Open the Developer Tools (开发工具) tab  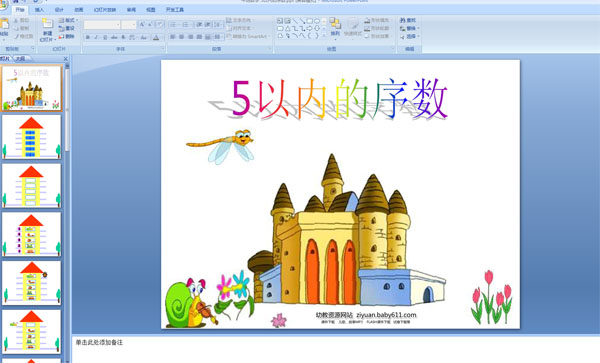click(175, 10)
